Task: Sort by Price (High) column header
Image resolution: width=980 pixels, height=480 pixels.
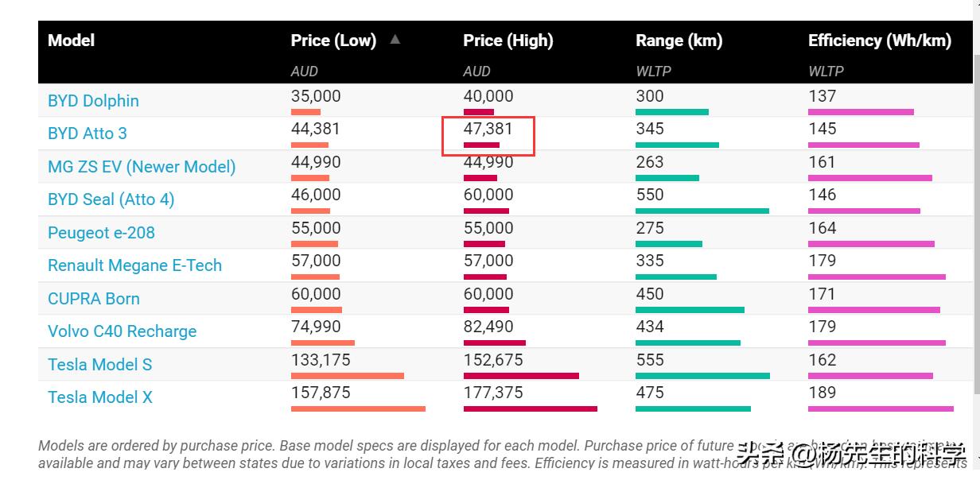Action: point(507,41)
